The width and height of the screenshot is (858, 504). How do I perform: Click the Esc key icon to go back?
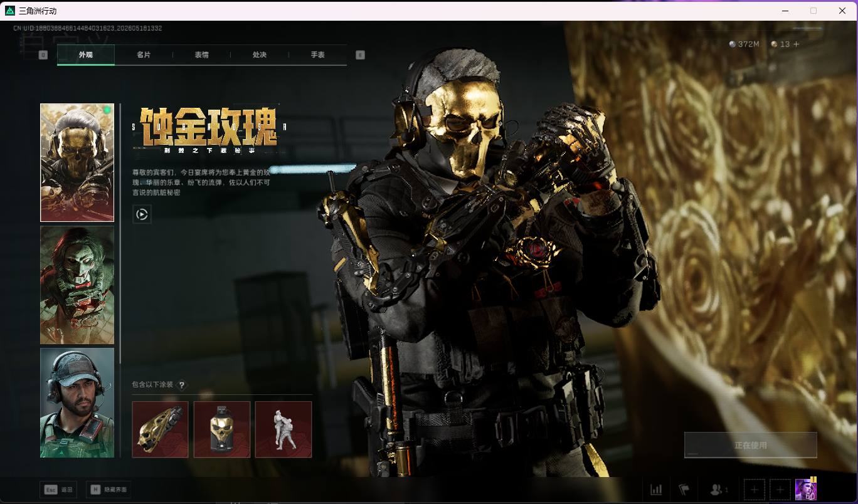51,490
